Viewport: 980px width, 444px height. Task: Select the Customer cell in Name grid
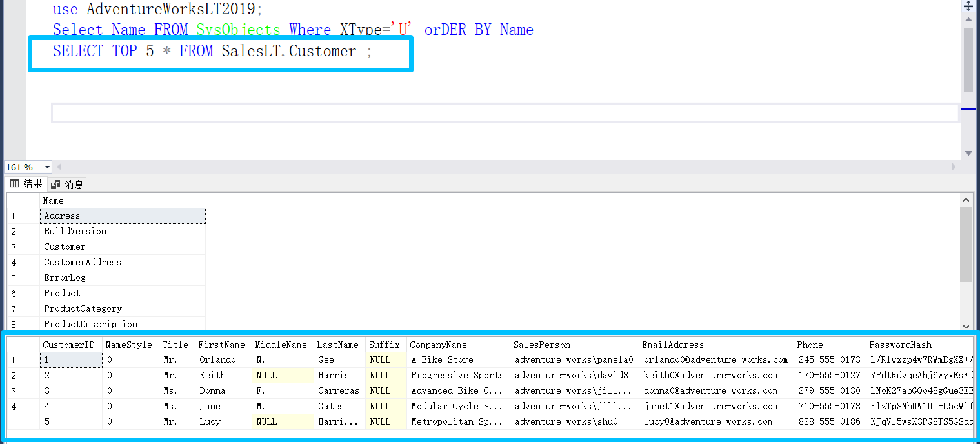[123, 247]
